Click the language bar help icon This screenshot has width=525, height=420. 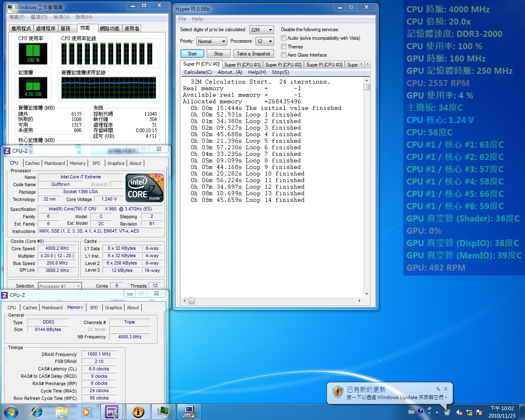click(x=420, y=411)
